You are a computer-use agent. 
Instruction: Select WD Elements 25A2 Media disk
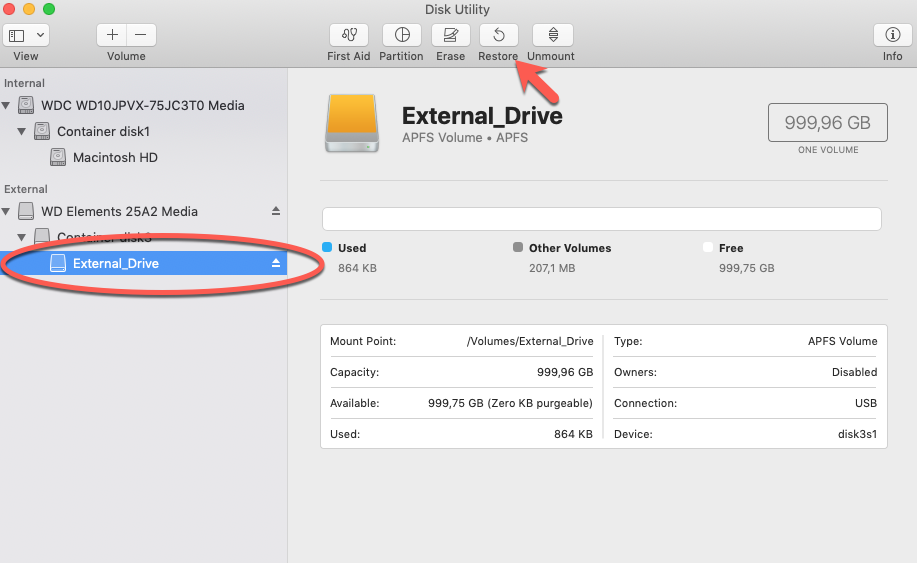point(119,212)
